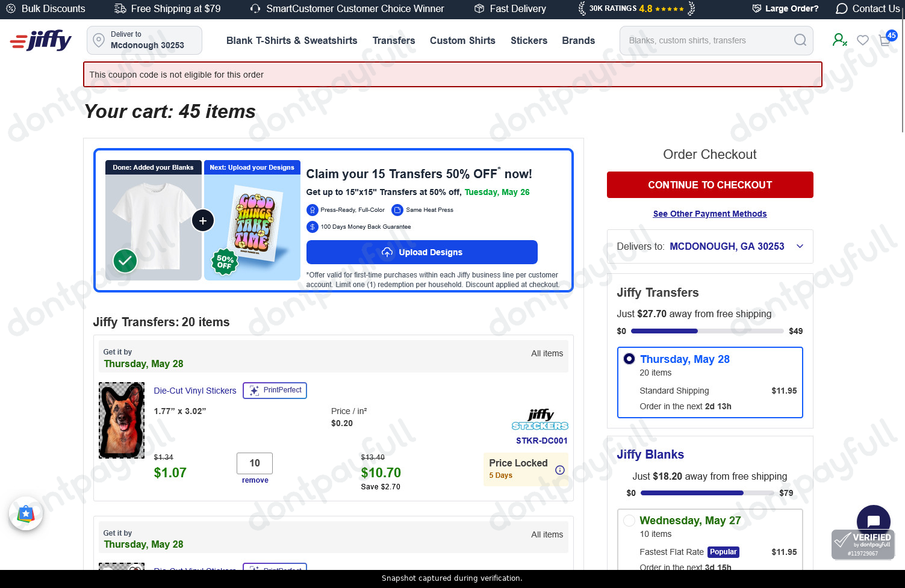Screen dimensions: 905x588
Task: Open the Deliver to Mcdonough 30253 selector
Action: (145, 40)
